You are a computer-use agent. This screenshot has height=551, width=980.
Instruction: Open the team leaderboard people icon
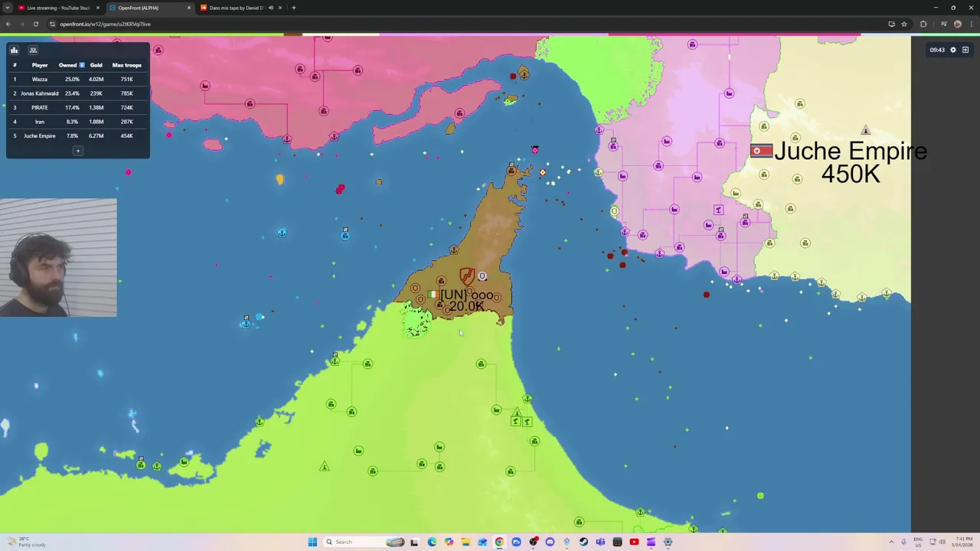33,50
